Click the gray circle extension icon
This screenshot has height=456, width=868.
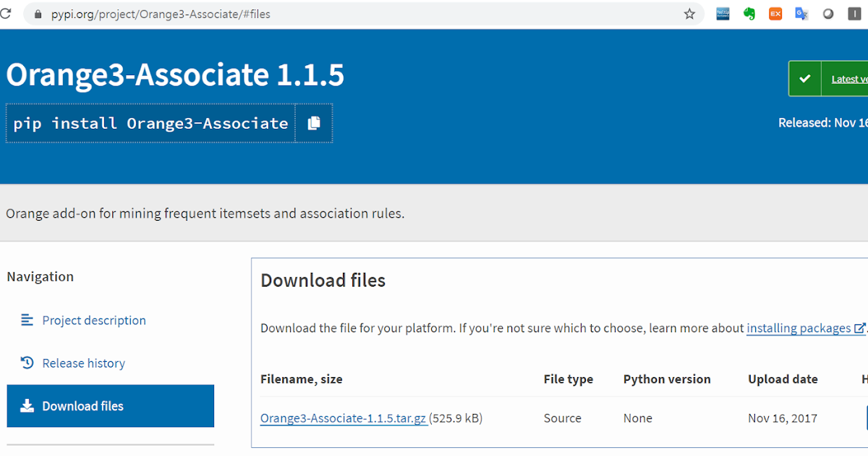coord(828,14)
